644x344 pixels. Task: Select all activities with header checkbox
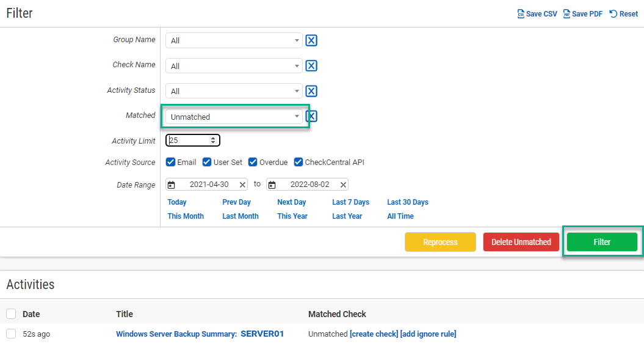pyautogui.click(x=11, y=314)
